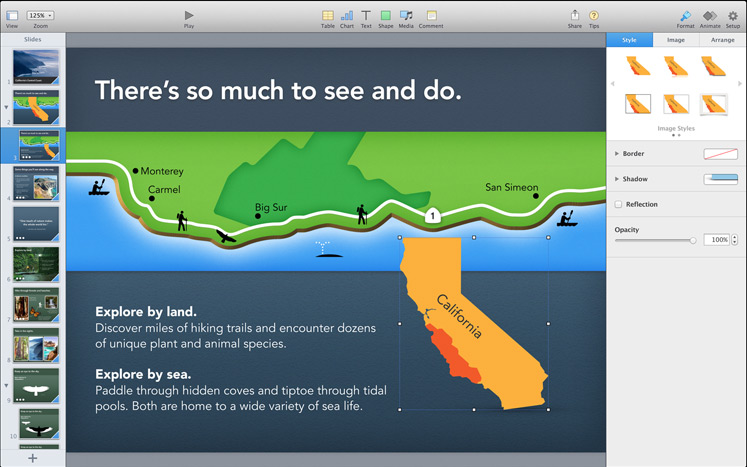
Task: Select the Highway 1 shield marker
Action: click(x=433, y=216)
